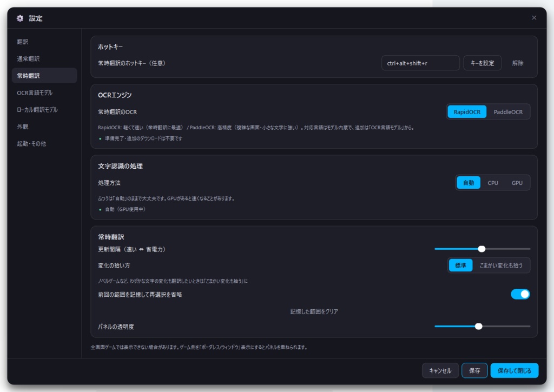Image resolution: width=554 pixels, height=392 pixels.
Task: Open the OCR言語モデル sidebar section
Action: click(x=35, y=92)
